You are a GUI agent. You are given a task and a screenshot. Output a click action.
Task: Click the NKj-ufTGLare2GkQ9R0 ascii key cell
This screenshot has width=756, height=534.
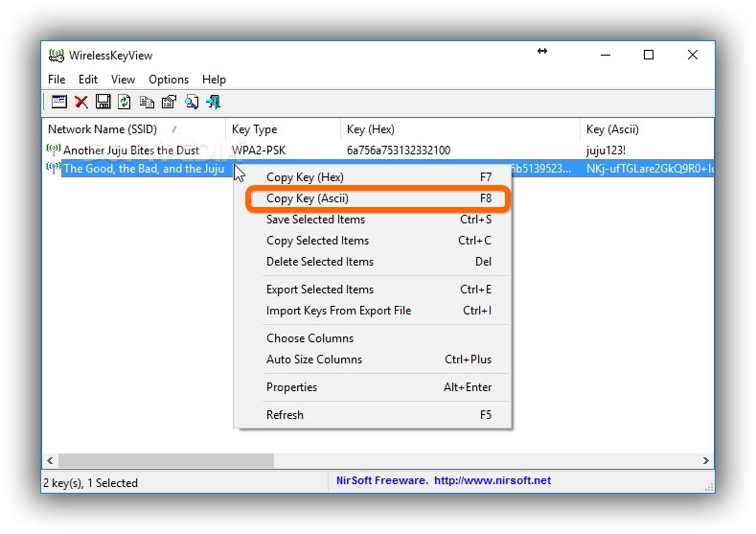coord(650,169)
